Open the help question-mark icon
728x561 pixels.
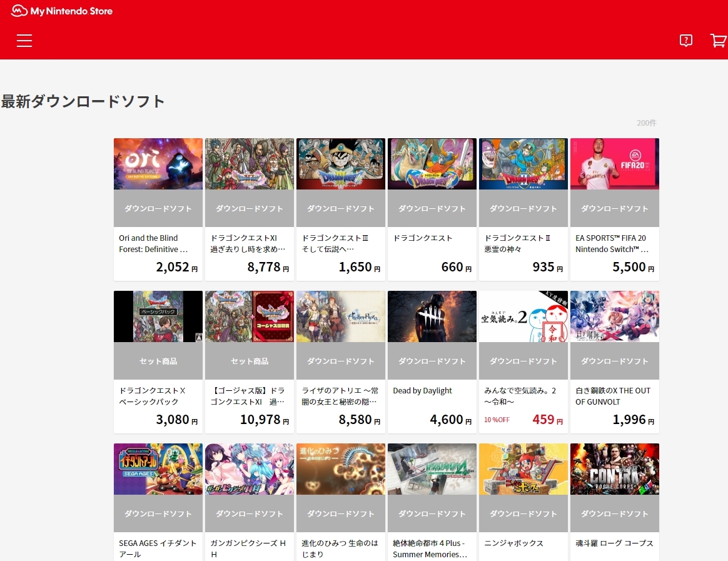[x=685, y=41]
